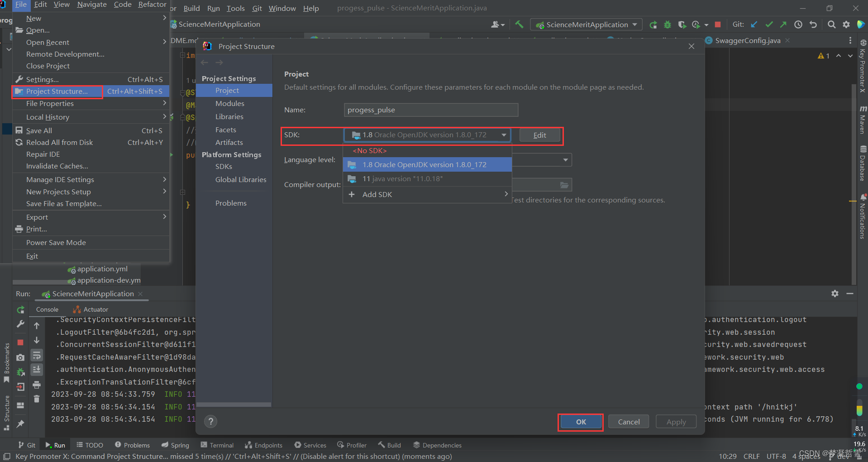
Task: Commit changes using the Git checkmark icon
Action: pos(769,24)
